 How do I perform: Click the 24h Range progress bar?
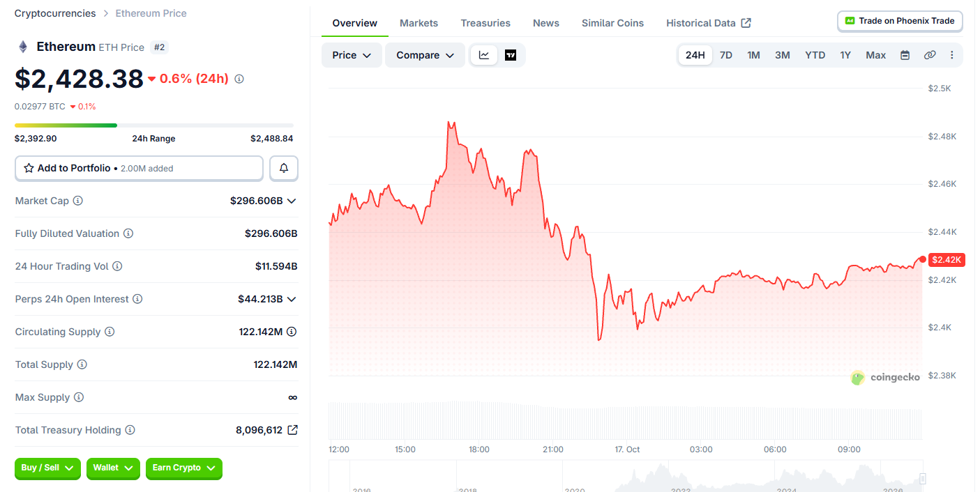154,125
